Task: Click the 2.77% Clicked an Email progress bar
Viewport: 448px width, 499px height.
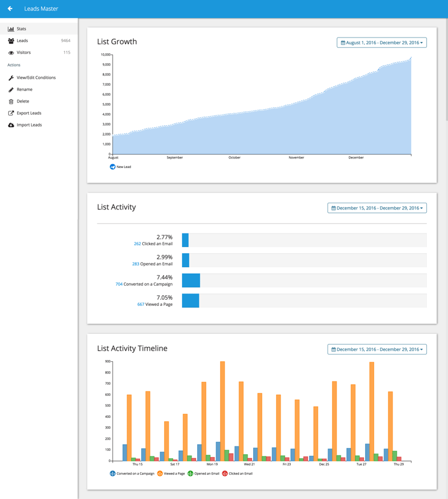Action: (304, 240)
